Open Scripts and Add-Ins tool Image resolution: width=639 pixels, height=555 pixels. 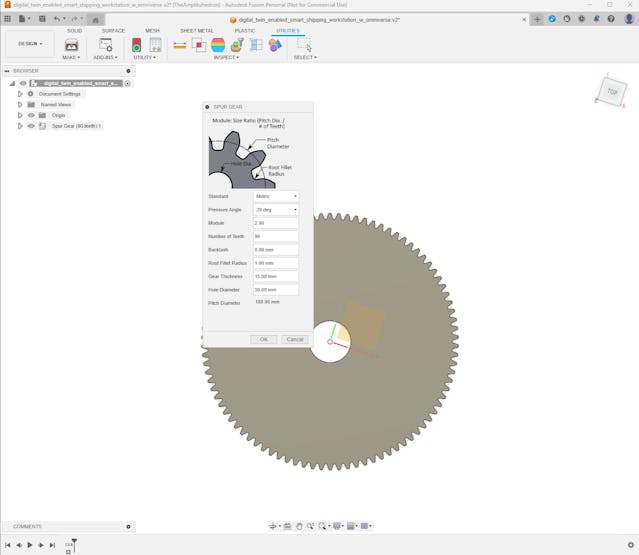105,45
